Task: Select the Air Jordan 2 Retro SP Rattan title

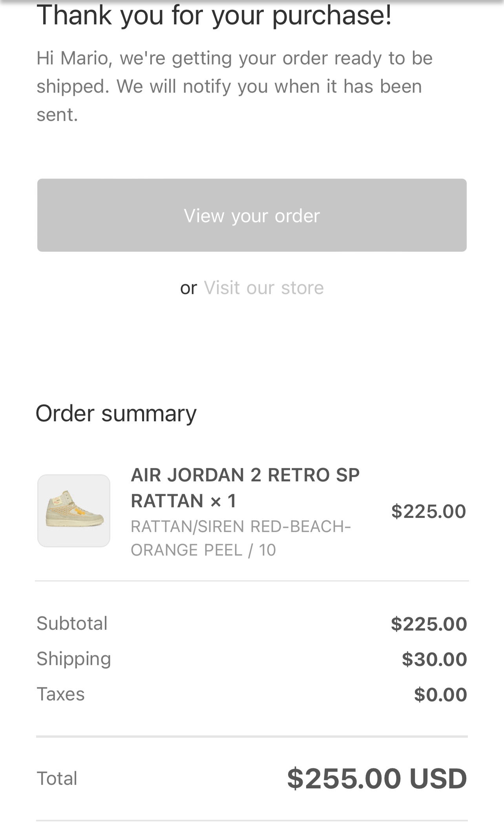Action: 245,488
